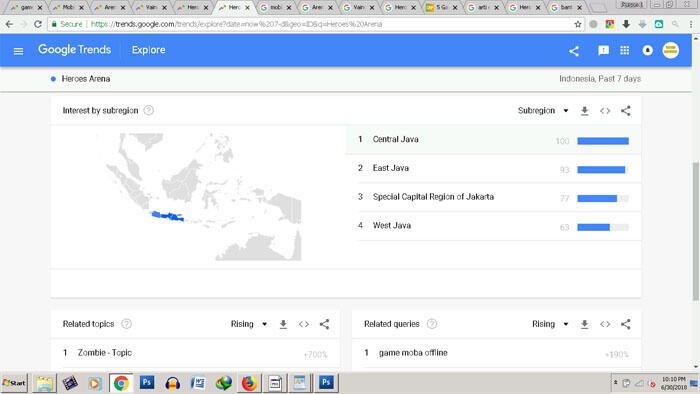Share the Related queries card

point(625,324)
